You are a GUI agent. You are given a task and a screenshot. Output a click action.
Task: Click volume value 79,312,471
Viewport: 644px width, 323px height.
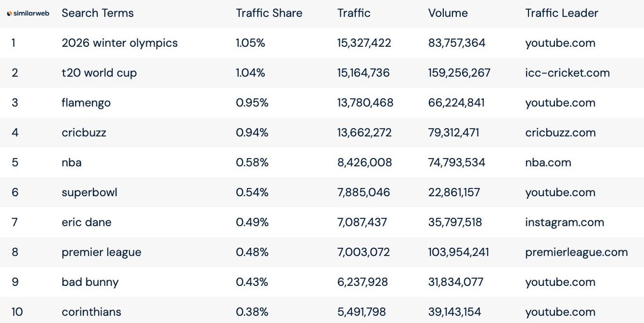(x=453, y=133)
